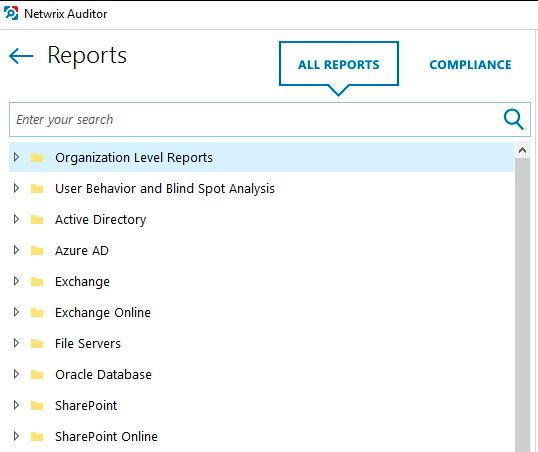Click the scrollbar up arrow
This screenshot has height=452, width=538.
tap(523, 150)
